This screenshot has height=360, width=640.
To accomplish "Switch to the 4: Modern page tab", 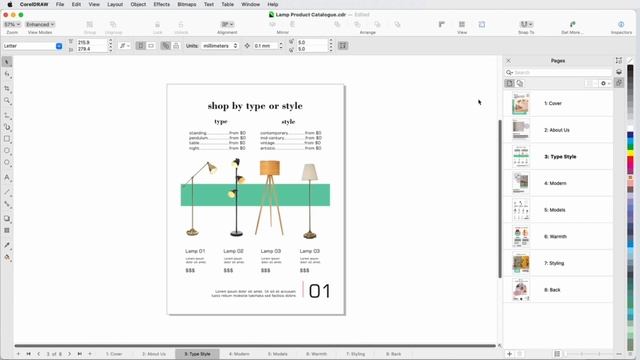I will (239, 354).
